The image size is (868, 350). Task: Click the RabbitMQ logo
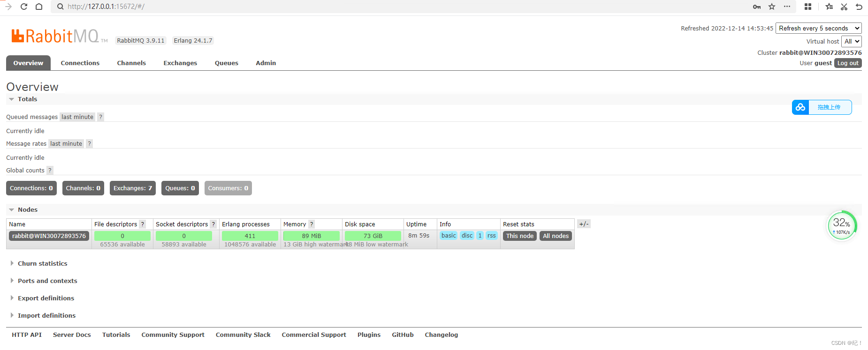(59, 36)
